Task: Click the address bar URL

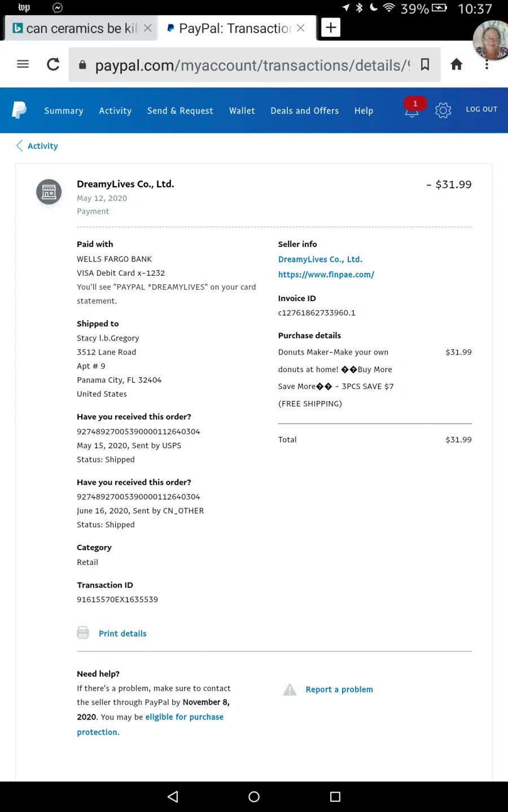Action: point(252,65)
